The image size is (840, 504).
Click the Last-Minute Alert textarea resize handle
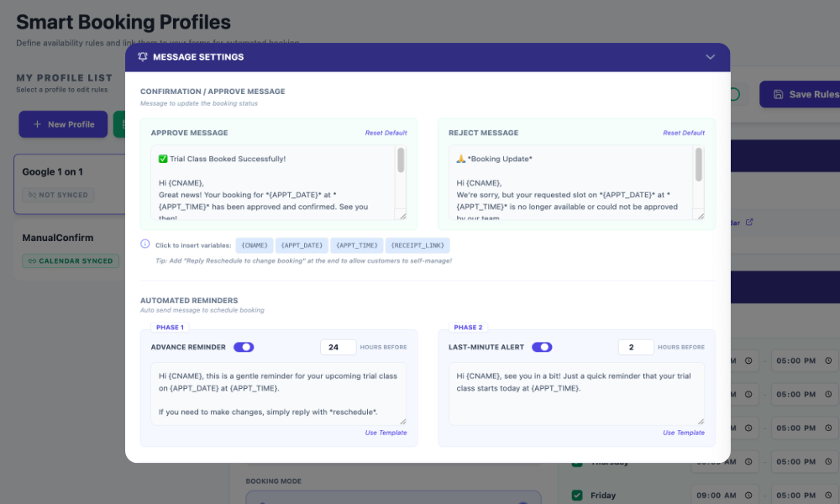pyautogui.click(x=701, y=422)
